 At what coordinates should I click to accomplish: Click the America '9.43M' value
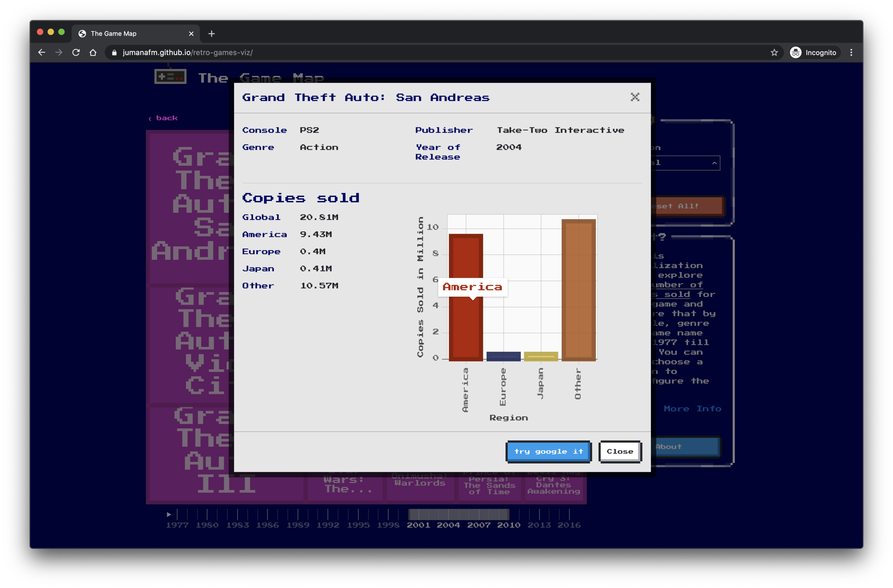[x=315, y=235]
